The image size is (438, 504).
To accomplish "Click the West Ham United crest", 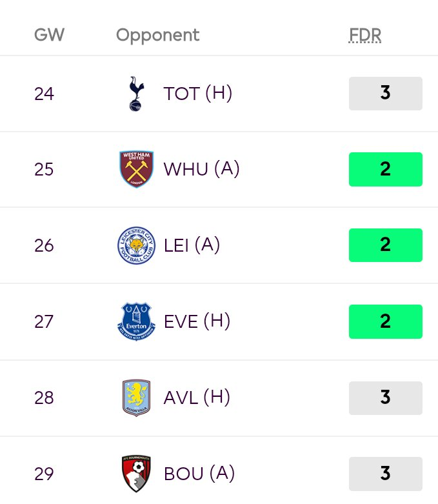I will [x=136, y=169].
